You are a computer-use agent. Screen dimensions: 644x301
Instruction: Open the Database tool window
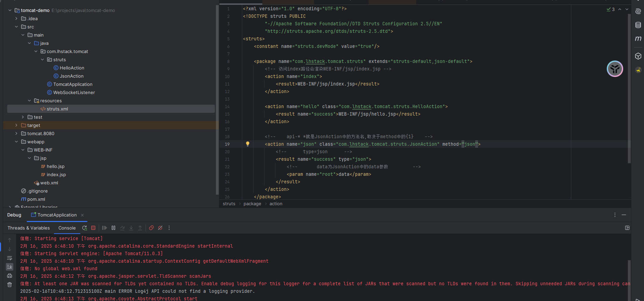pyautogui.click(x=638, y=25)
